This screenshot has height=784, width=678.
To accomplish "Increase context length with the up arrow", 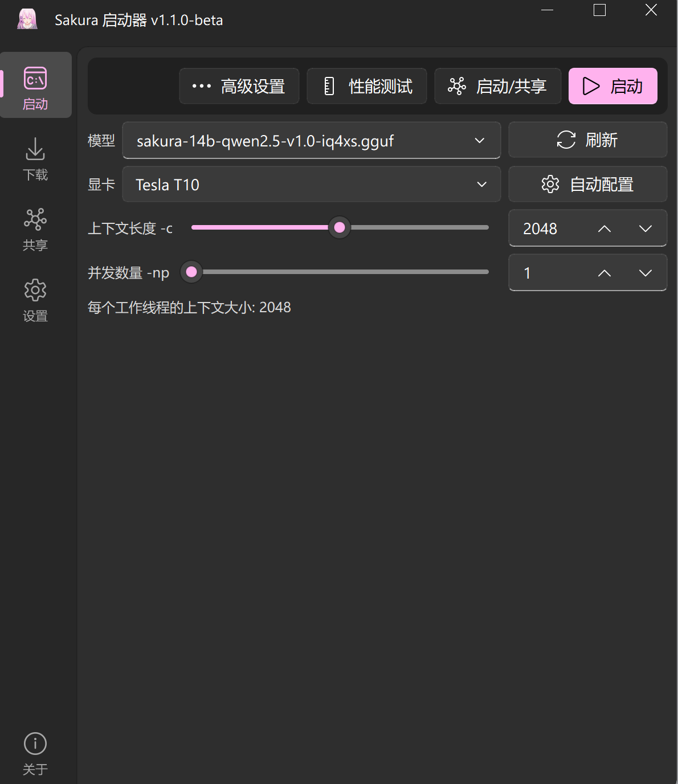I will point(605,228).
